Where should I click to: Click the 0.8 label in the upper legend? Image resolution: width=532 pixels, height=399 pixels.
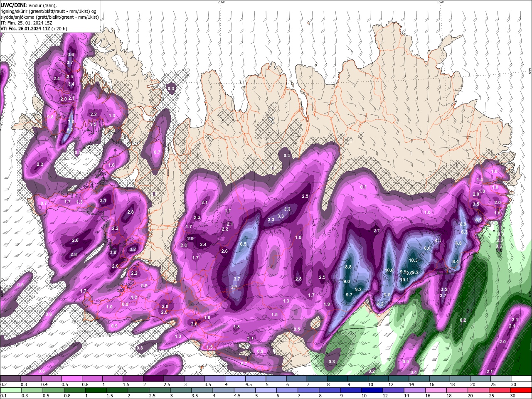(x=85, y=384)
